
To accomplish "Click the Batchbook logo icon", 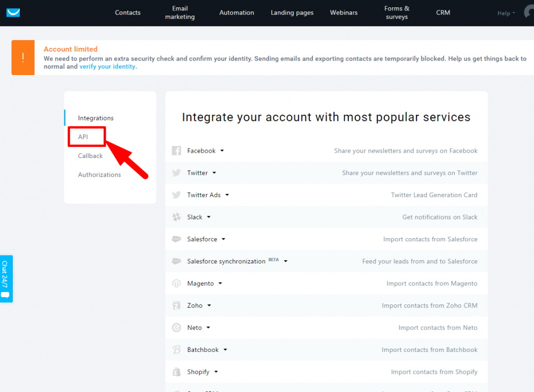I will click(176, 350).
